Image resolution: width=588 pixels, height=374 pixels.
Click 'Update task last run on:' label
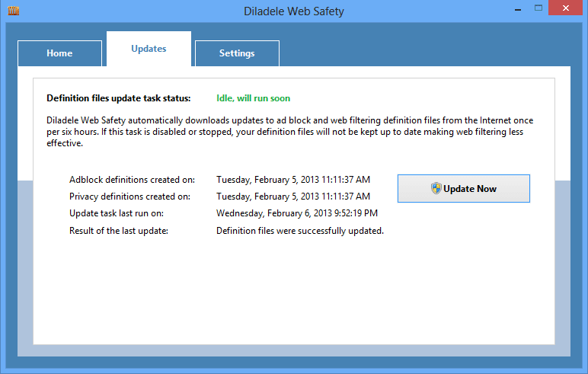[117, 213]
